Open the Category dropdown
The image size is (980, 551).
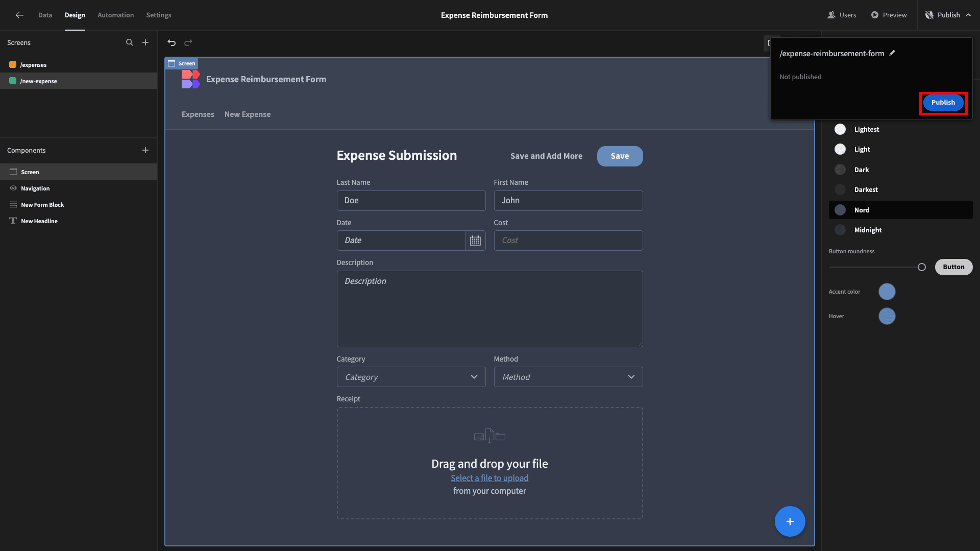point(411,377)
